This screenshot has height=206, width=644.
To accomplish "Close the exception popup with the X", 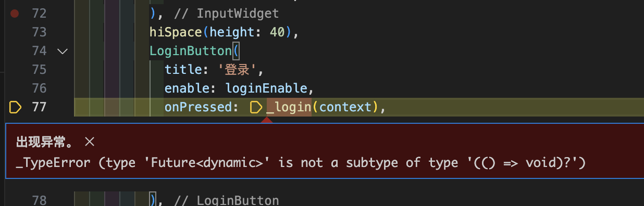I will point(90,141).
